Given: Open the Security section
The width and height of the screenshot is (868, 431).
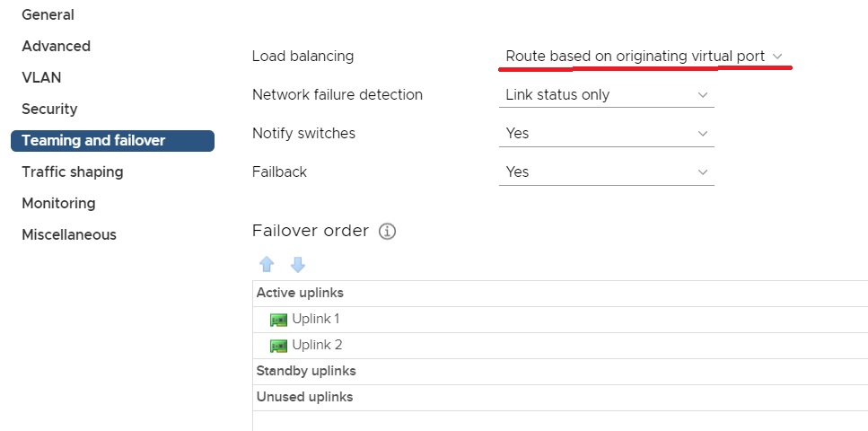Looking at the screenshot, I should [49, 110].
